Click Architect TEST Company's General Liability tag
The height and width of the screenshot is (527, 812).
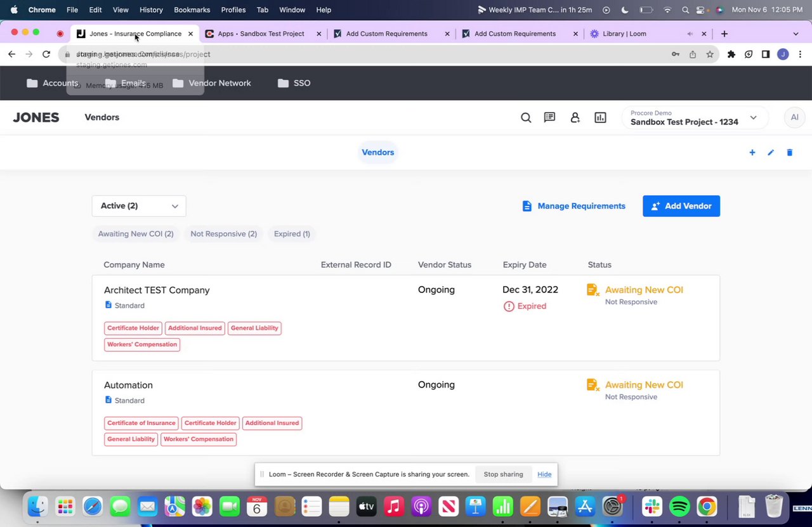click(x=254, y=329)
